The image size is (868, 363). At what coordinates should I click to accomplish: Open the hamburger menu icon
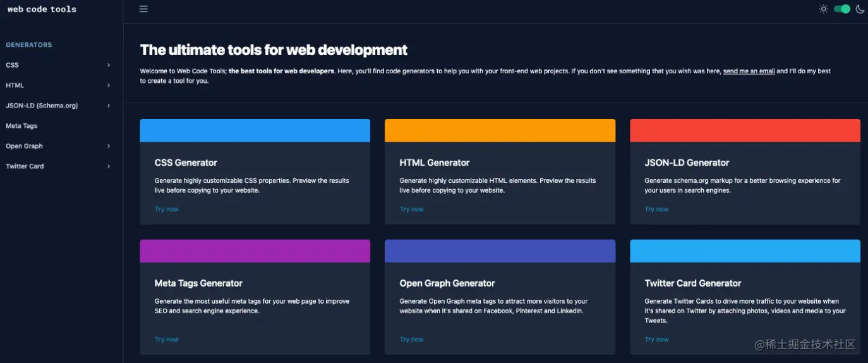coord(143,9)
